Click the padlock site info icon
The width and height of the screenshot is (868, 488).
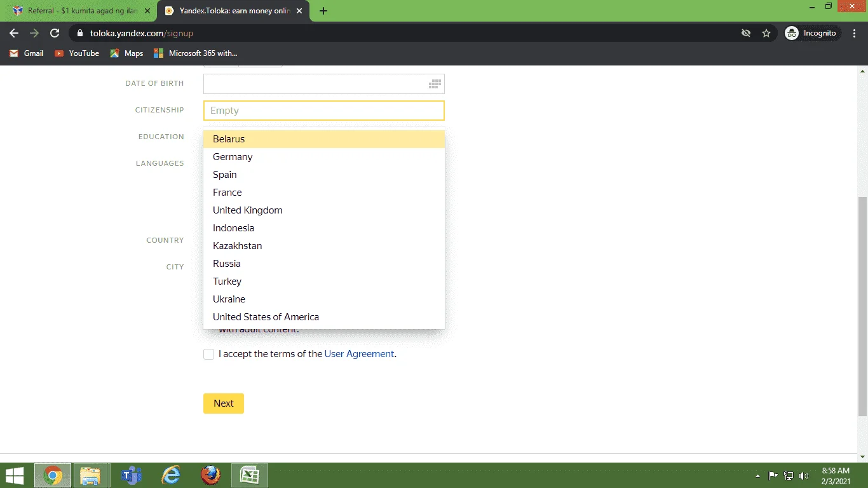tap(79, 33)
